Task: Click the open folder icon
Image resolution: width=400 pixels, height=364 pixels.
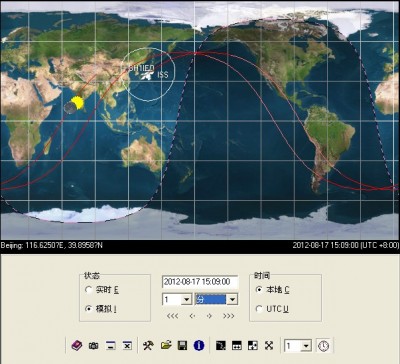Action: click(166, 345)
